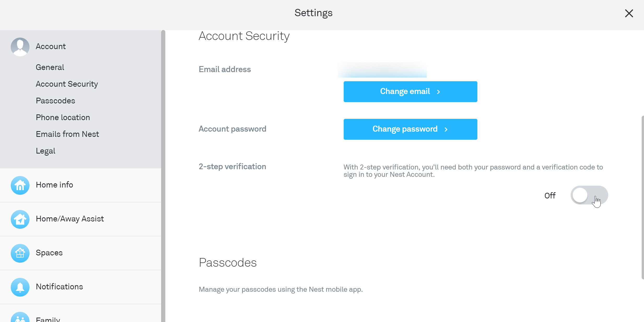The height and width of the screenshot is (322, 644).
Task: Open the General settings section
Action: [50, 67]
